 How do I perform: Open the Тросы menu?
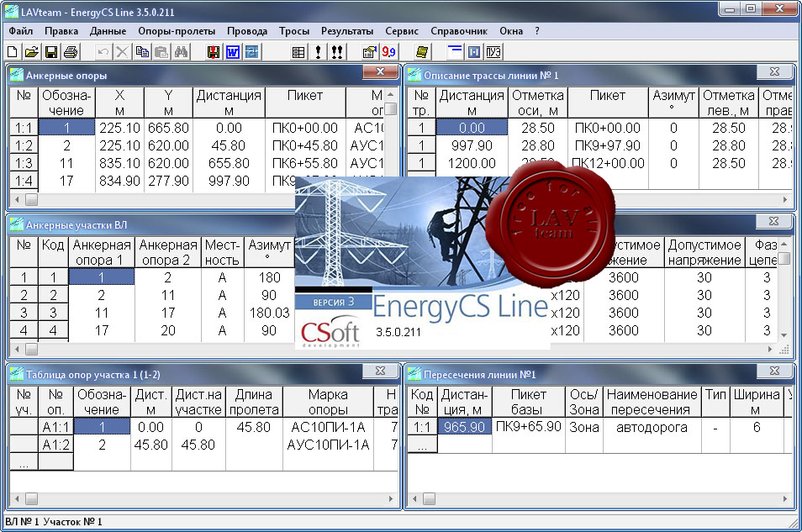[x=294, y=31]
